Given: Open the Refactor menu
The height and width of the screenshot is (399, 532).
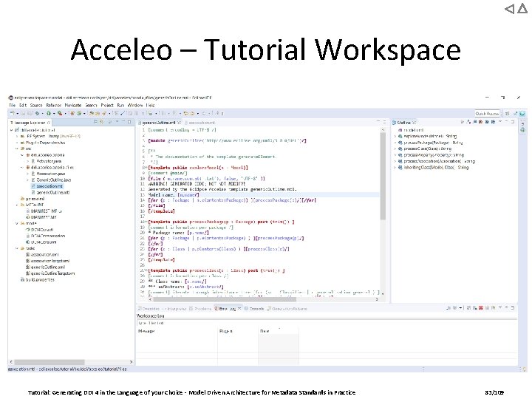Looking at the screenshot, I should coord(54,105).
